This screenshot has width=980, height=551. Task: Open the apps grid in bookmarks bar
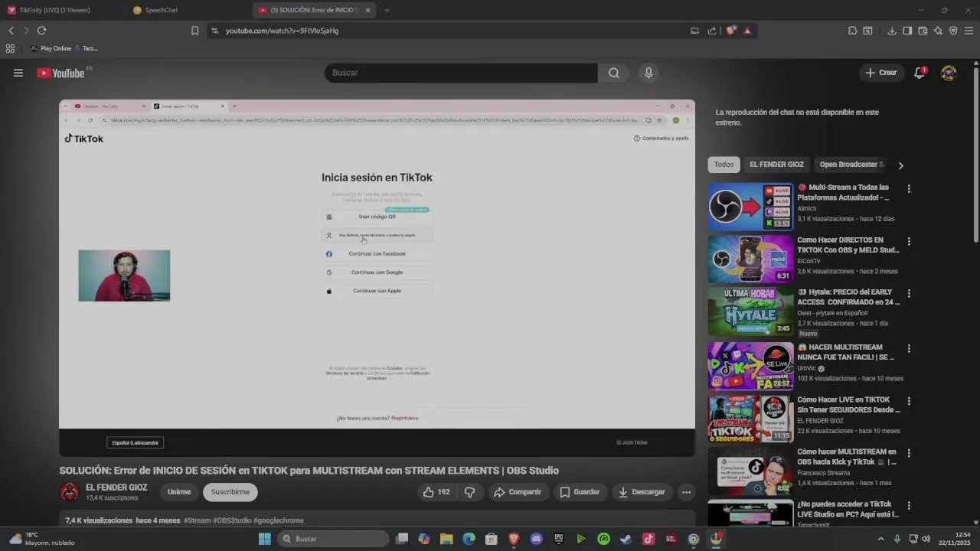click(10, 48)
